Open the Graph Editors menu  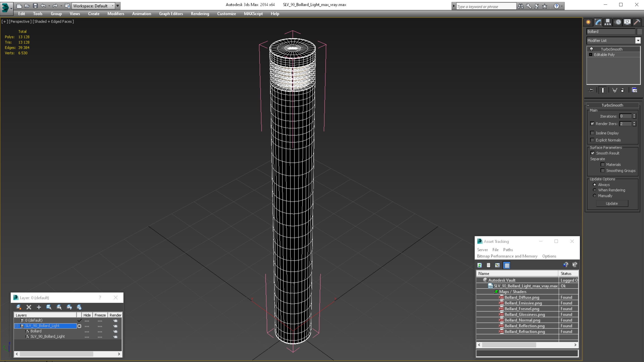click(x=171, y=14)
